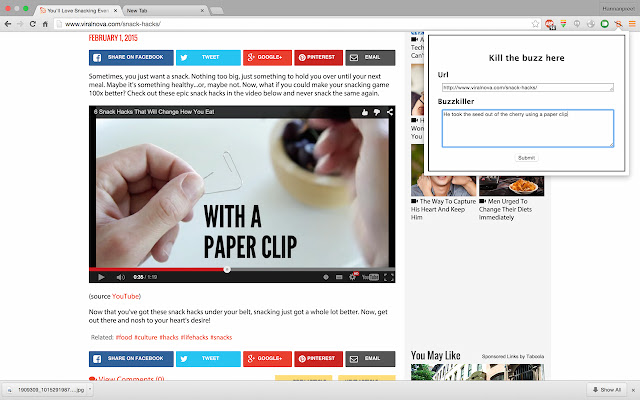Reload the viralnova page
This screenshot has width=640, height=400.
tap(33, 24)
